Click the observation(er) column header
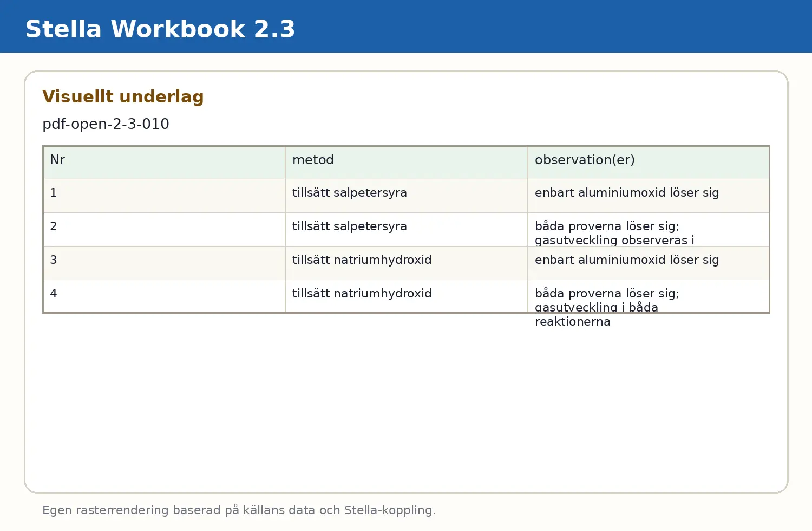The height and width of the screenshot is (531, 812). tap(649, 163)
